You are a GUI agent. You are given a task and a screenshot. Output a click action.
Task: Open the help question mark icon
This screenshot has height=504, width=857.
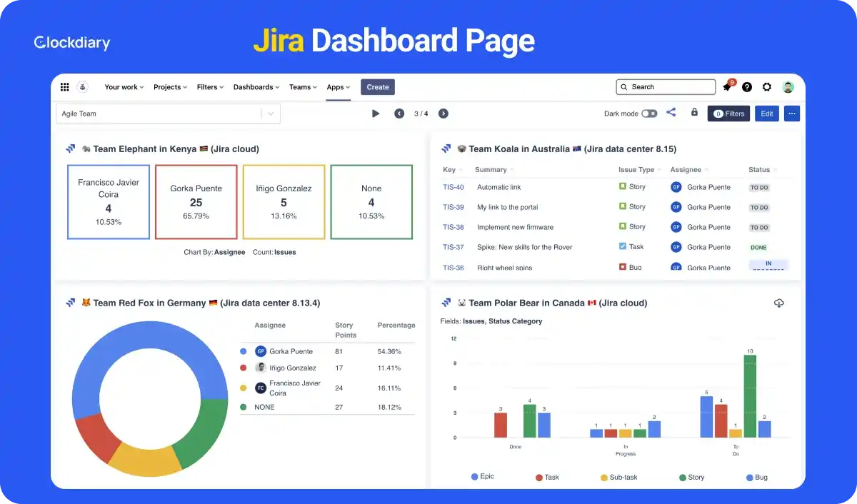(x=747, y=87)
